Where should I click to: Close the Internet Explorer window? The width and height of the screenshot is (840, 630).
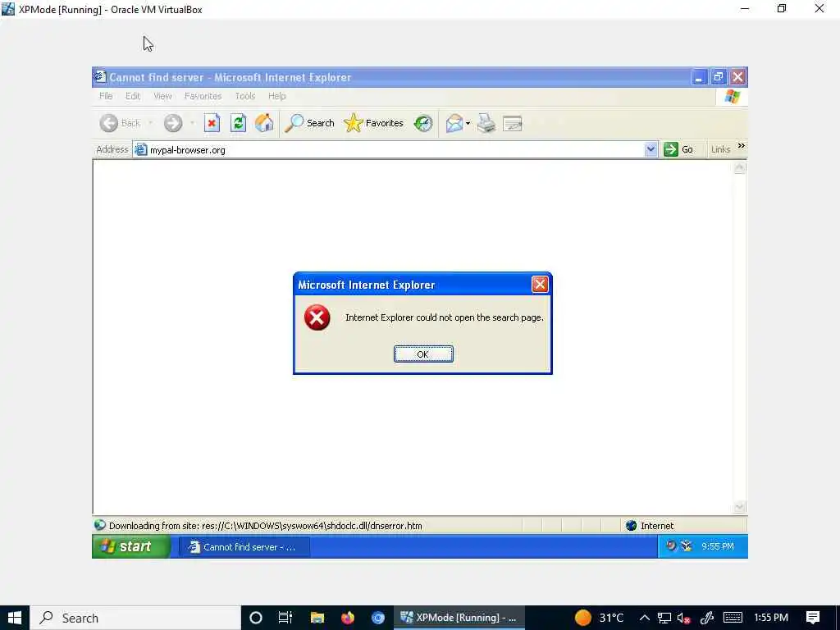[x=737, y=78]
